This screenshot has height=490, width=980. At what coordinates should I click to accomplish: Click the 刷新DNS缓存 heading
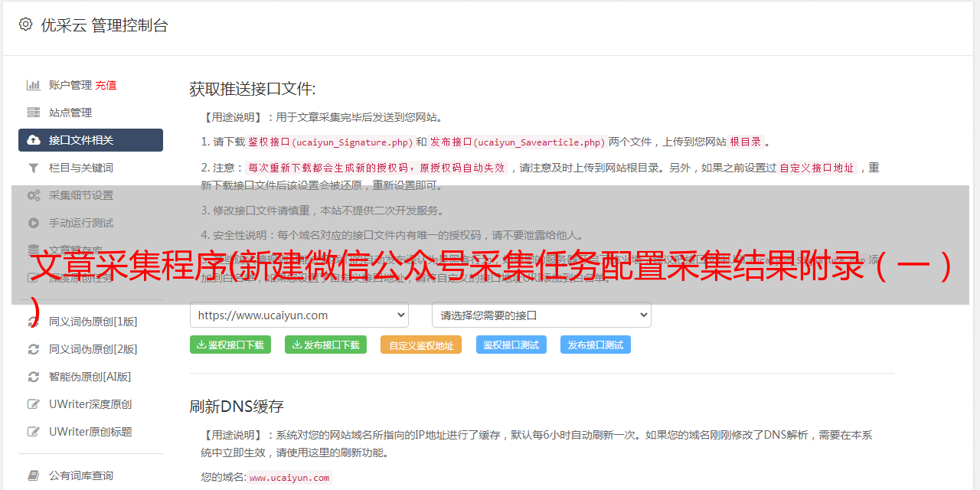237,406
